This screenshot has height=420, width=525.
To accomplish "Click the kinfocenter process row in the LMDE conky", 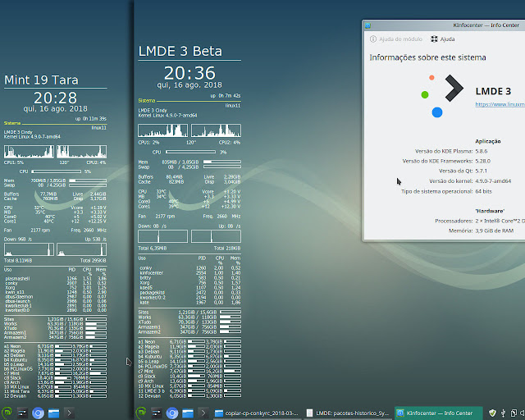I will 189,273.
